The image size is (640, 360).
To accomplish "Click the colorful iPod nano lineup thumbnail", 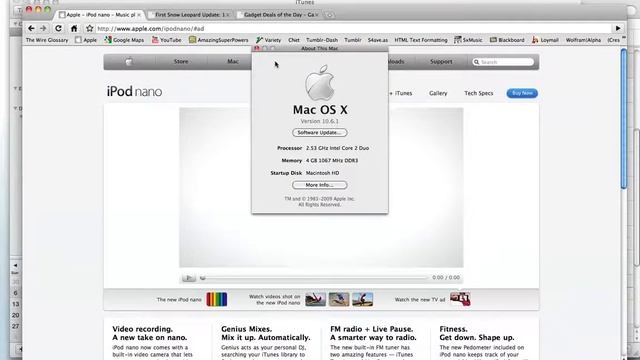I will pos(217,299).
